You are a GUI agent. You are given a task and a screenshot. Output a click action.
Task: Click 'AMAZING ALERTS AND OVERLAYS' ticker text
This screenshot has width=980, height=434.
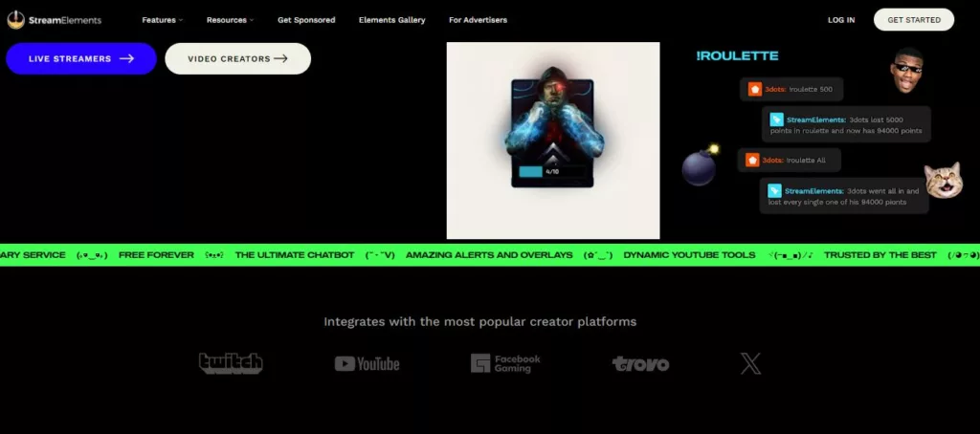tap(489, 255)
